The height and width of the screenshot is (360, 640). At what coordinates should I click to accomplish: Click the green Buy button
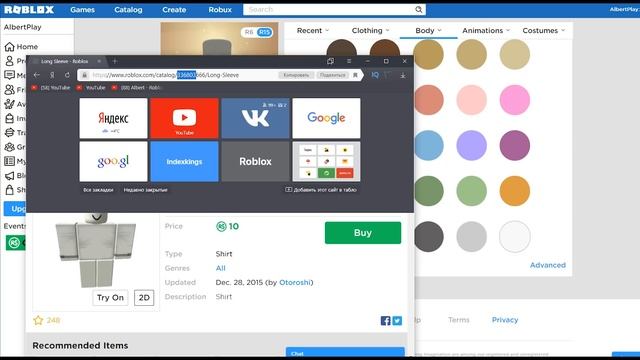click(x=363, y=233)
